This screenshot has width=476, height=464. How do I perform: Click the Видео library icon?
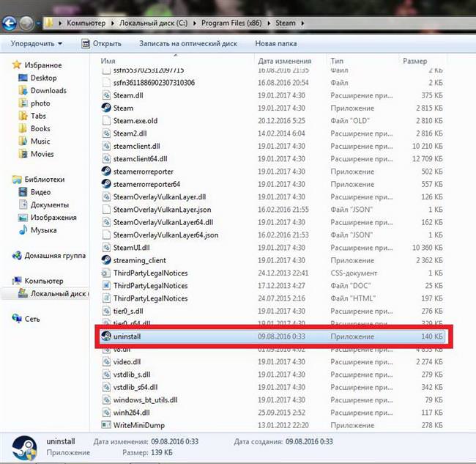click(23, 192)
